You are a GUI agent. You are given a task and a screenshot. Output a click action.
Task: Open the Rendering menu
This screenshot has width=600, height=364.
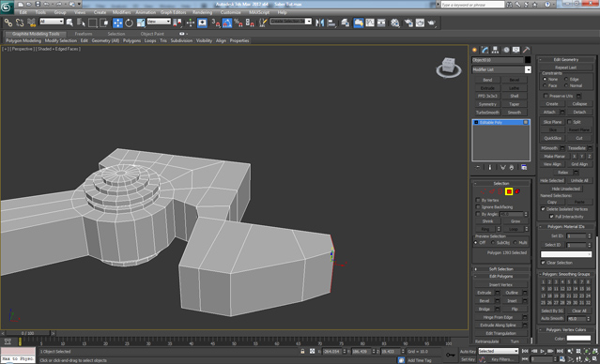click(x=202, y=12)
